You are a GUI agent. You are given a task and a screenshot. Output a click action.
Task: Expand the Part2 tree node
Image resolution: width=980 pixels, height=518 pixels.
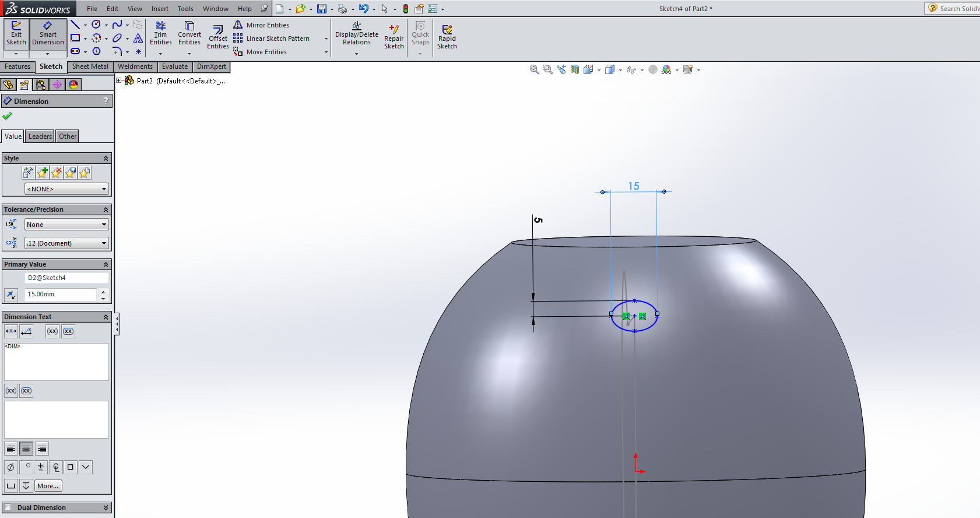tap(119, 80)
